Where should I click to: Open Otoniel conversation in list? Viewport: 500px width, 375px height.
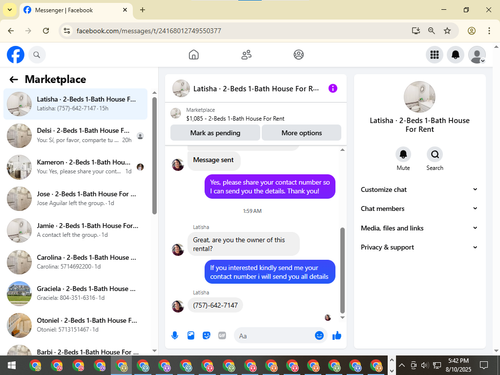(x=75, y=325)
